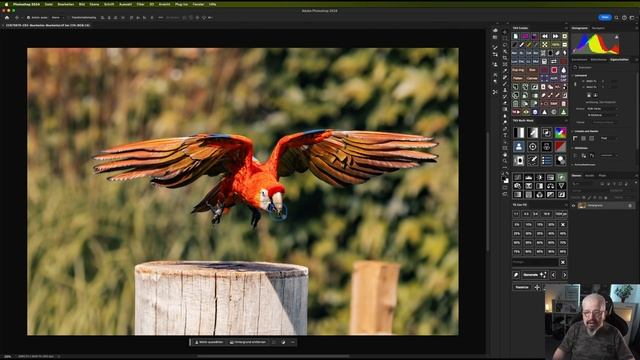The image size is (640, 360).
Task: Expand the Schnellaktionen section
Action: 573,165
